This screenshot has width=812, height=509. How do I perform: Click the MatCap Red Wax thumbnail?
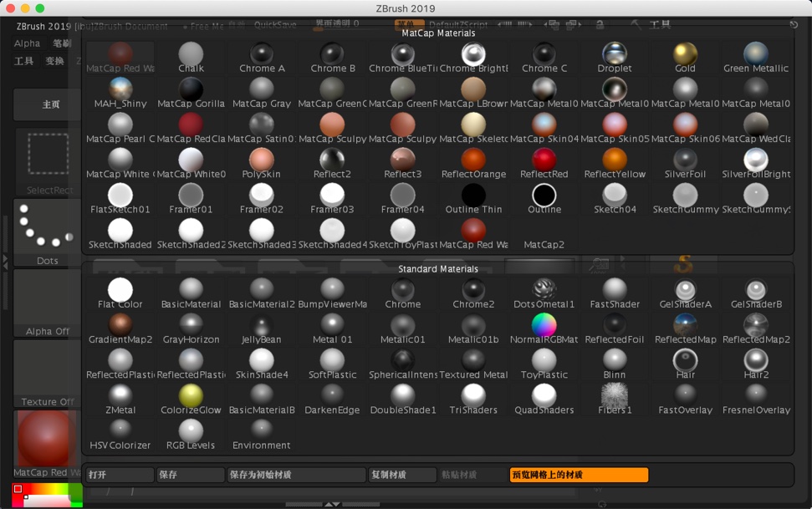click(47, 435)
